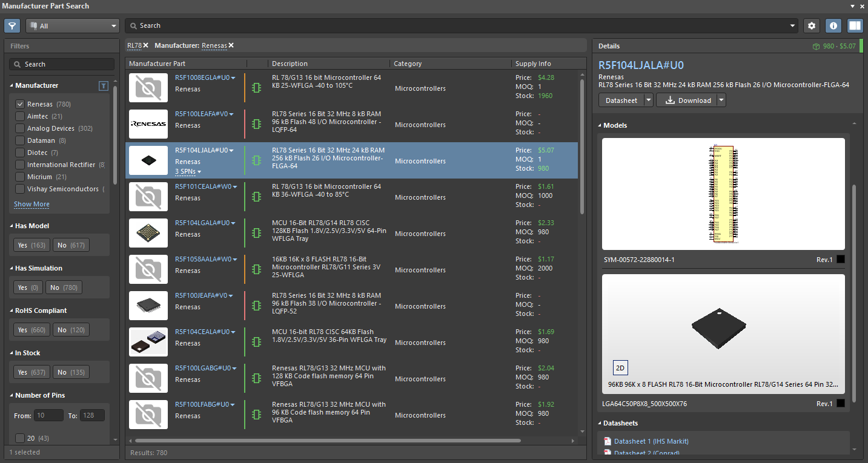This screenshot has width=868, height=463.
Task: Click the Datasheet 1 PDF icon
Action: coord(608,441)
